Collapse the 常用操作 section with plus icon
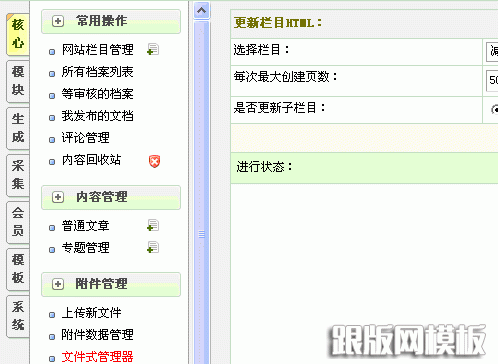The height and width of the screenshot is (364, 498). 58,21
